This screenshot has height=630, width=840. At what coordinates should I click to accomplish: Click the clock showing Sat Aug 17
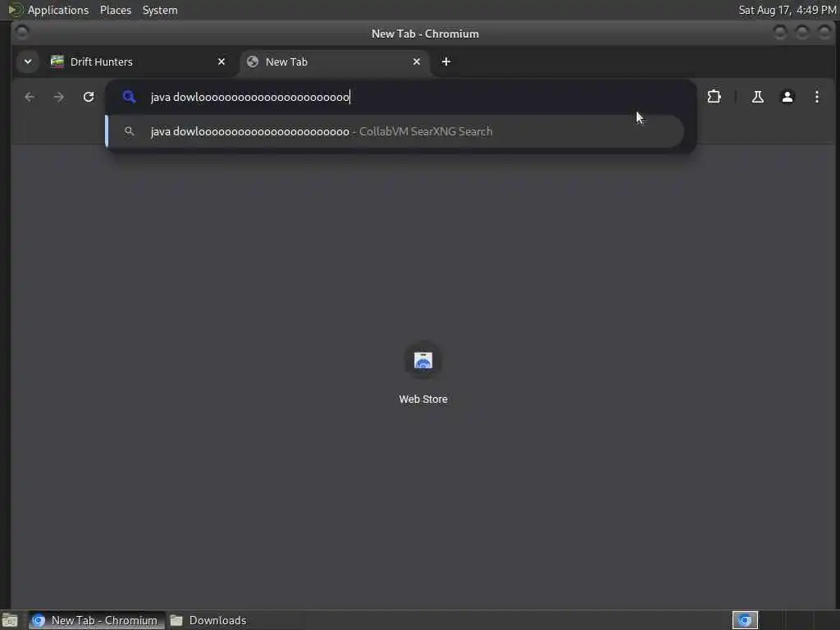tap(787, 10)
